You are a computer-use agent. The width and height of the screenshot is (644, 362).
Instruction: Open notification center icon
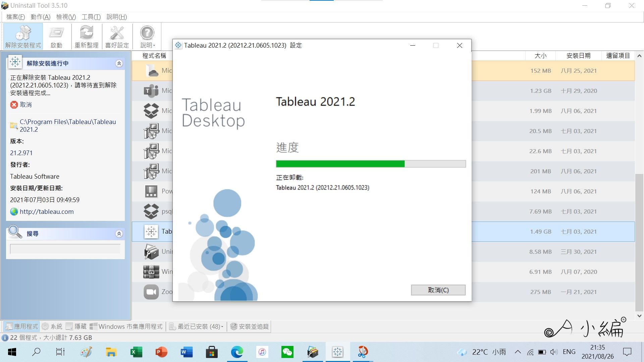coord(627,352)
